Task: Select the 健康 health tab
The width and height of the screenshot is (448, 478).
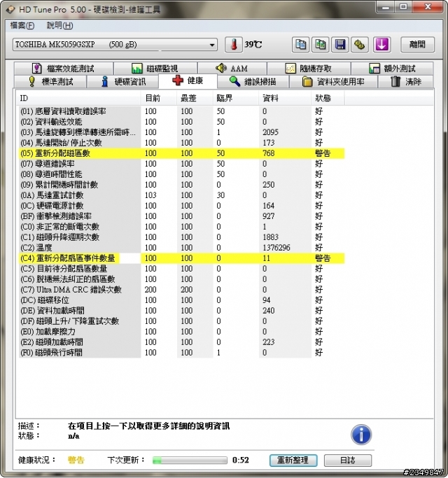Action: (x=188, y=80)
